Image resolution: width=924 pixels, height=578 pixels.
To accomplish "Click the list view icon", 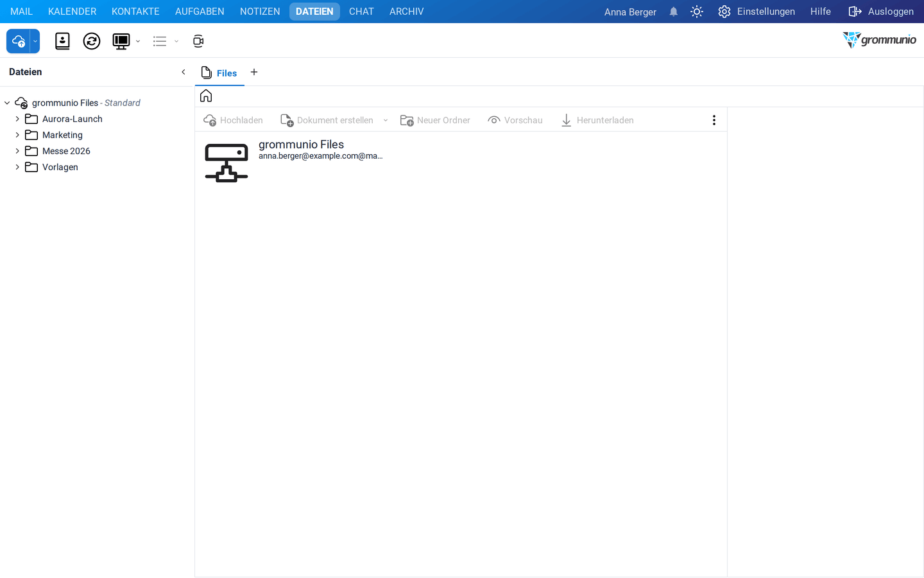I will pyautogui.click(x=160, y=41).
